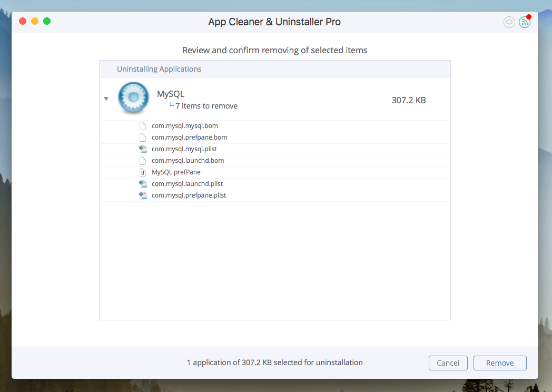This screenshot has width=552, height=392.
Task: Click the red close window button
Action: point(23,21)
